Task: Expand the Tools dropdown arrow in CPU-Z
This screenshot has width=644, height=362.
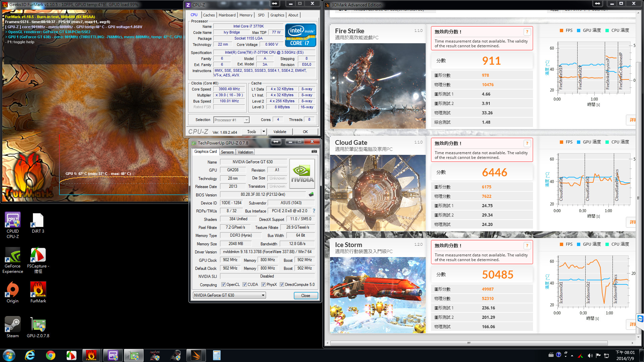Action: click(x=264, y=132)
